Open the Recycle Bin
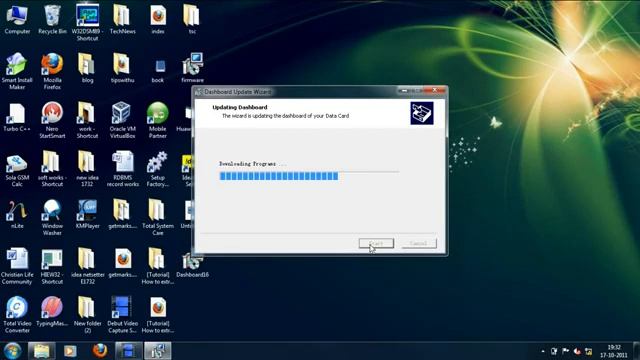The height and width of the screenshot is (360, 640). (x=52, y=19)
